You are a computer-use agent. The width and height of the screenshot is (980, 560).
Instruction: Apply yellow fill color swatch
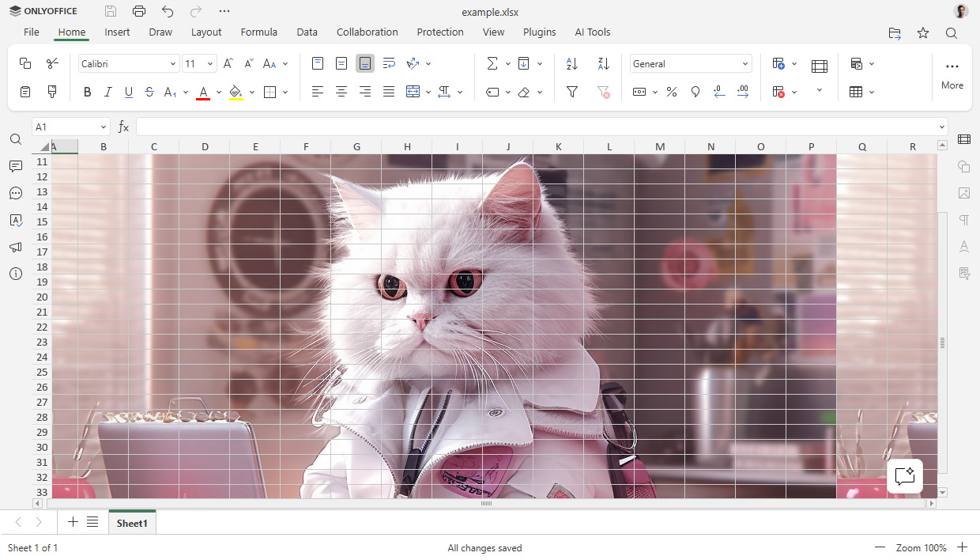(236, 92)
